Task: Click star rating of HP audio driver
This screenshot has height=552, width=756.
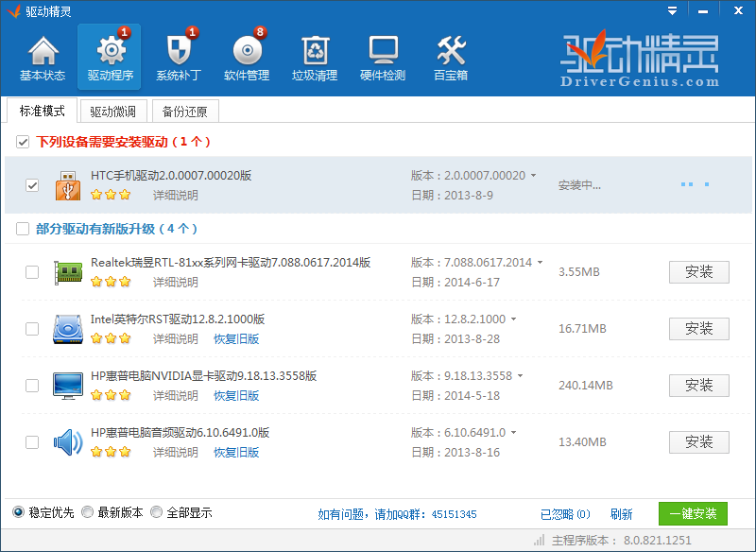Action: (x=111, y=452)
